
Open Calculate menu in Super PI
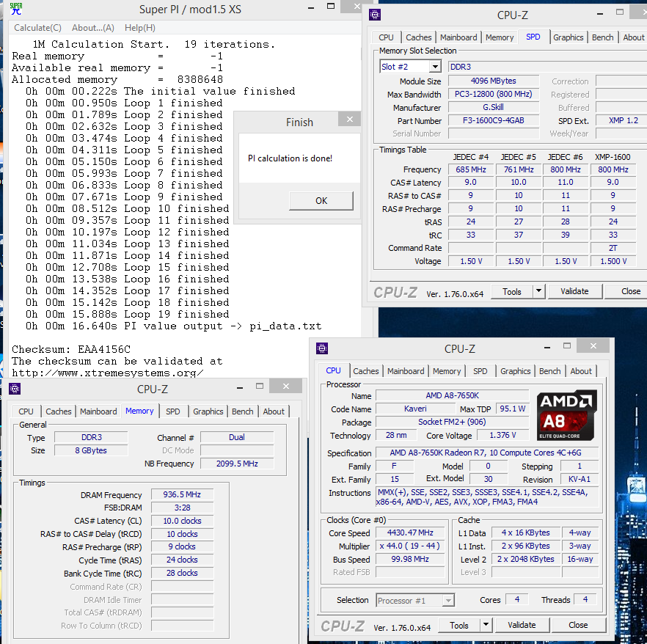coord(37,28)
